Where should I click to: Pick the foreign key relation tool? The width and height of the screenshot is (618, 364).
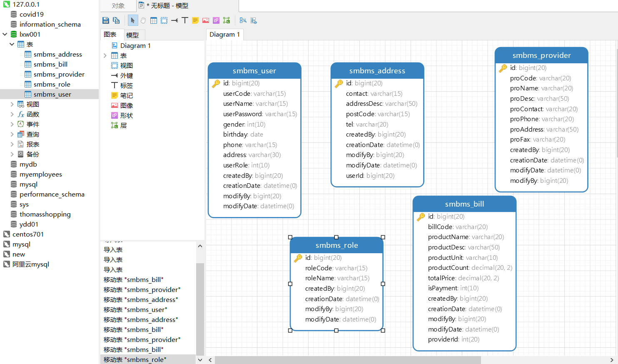point(174,20)
